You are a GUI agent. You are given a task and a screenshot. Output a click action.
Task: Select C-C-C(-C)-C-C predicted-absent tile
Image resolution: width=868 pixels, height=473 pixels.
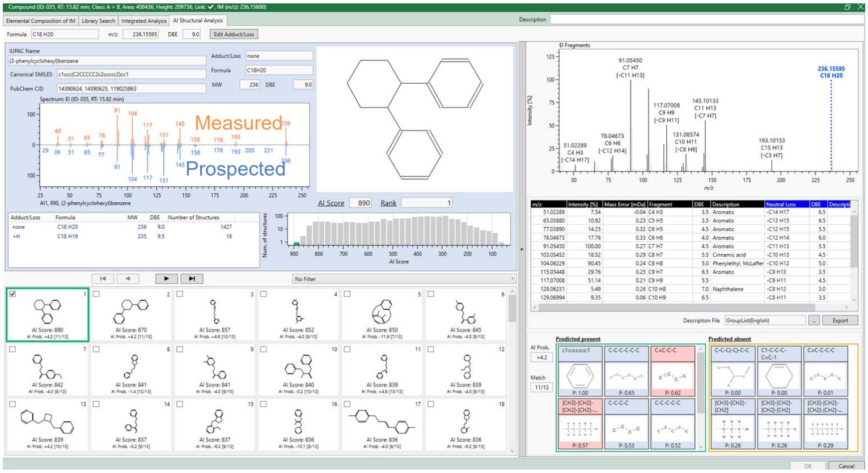pos(733,371)
